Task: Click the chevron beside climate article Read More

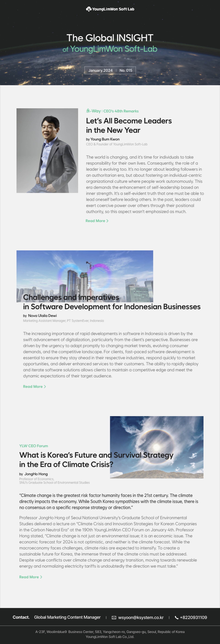Action: pyautogui.click(x=41, y=577)
